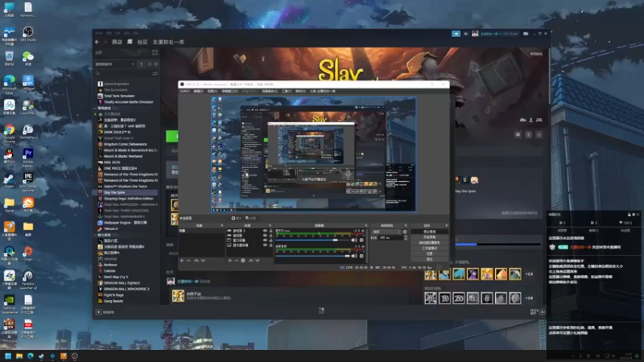Image resolution: width=644 pixels, height=362 pixels.
Task: Adjust OBS transition duration stepper
Action: coord(406,237)
